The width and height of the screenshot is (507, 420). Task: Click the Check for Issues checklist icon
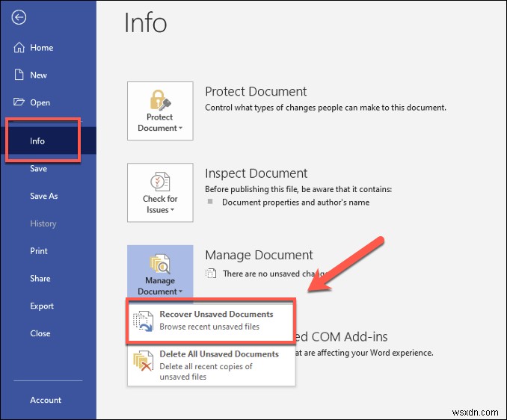pos(160,182)
